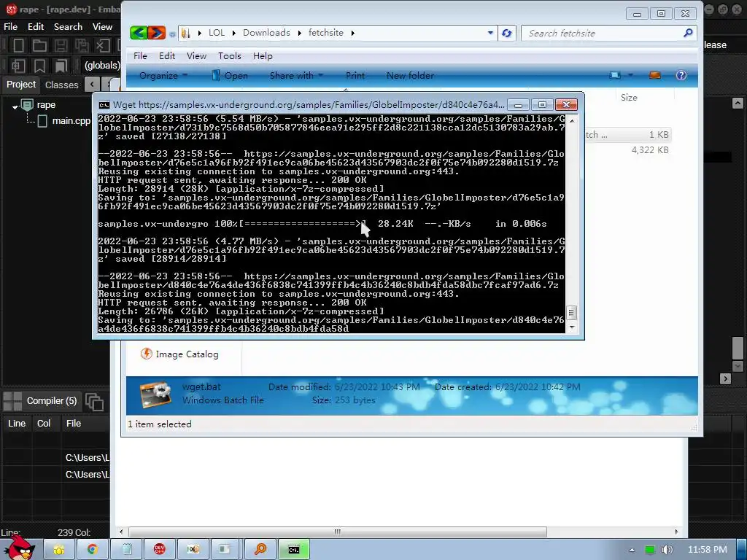Image resolution: width=747 pixels, height=560 pixels.
Task: Open address bar history dropdown arrow
Action: (x=490, y=33)
